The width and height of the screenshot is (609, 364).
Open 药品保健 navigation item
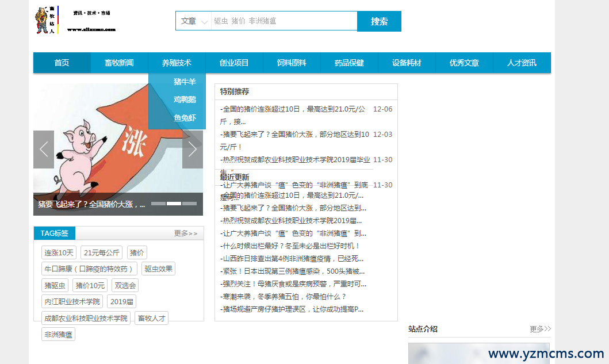[349, 63]
